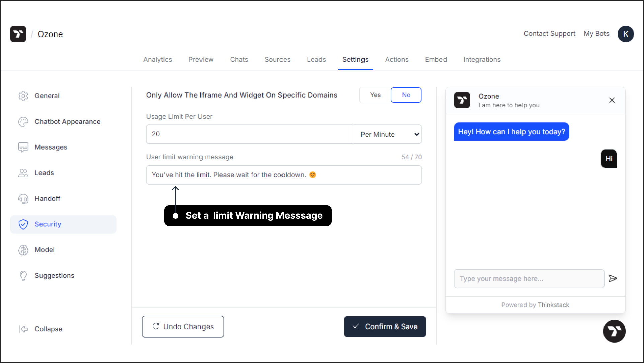Viewport: 644px width, 363px height.
Task: Open the Chats tab
Action: coord(239,59)
